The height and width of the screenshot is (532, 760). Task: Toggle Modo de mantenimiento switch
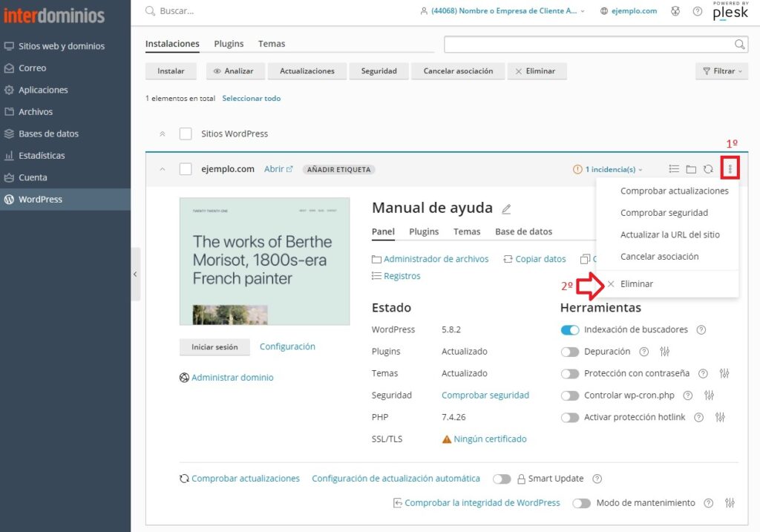click(x=582, y=503)
